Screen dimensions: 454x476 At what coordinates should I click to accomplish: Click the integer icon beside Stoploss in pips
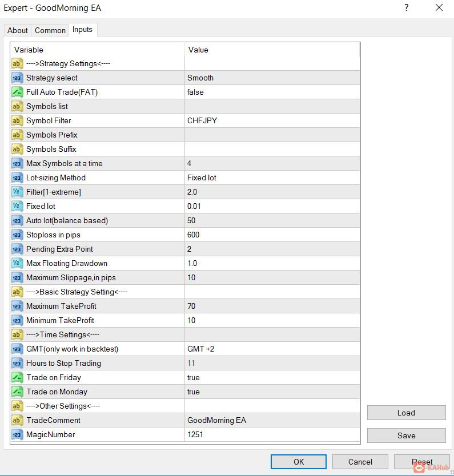click(x=17, y=235)
